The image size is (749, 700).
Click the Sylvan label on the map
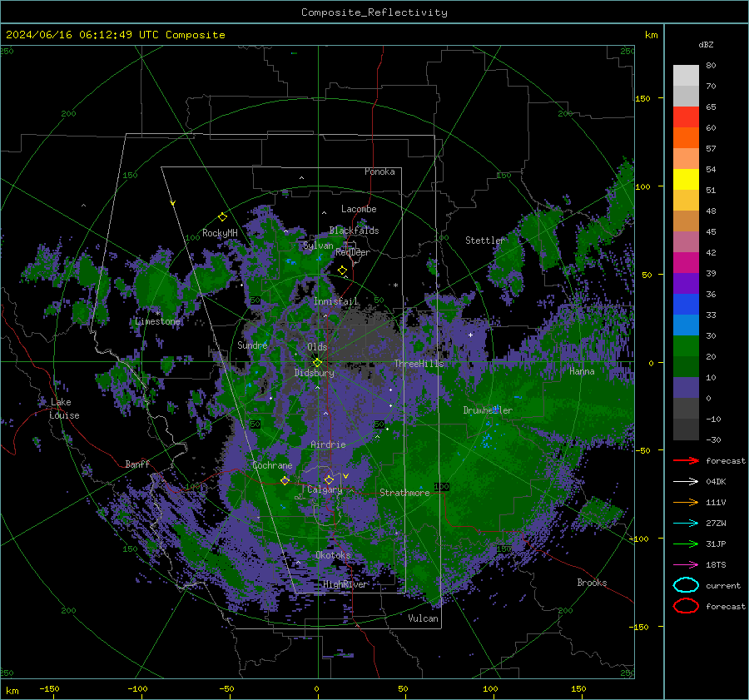click(318, 246)
